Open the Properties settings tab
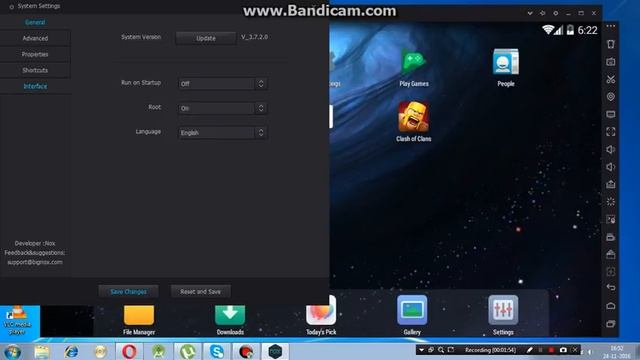 (35, 54)
